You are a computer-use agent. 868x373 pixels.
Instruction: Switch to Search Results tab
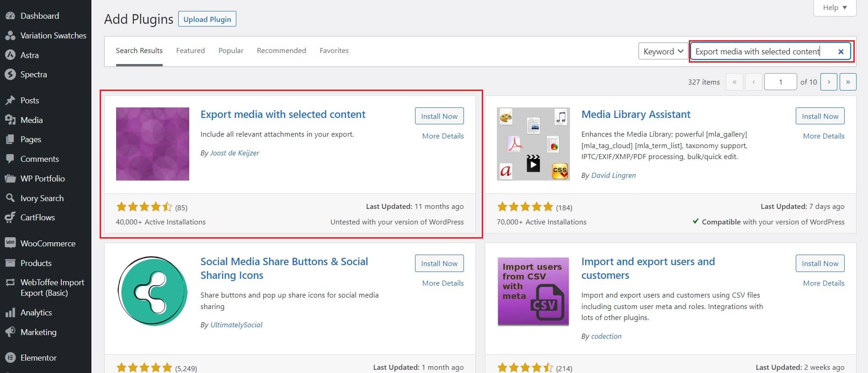(x=139, y=51)
